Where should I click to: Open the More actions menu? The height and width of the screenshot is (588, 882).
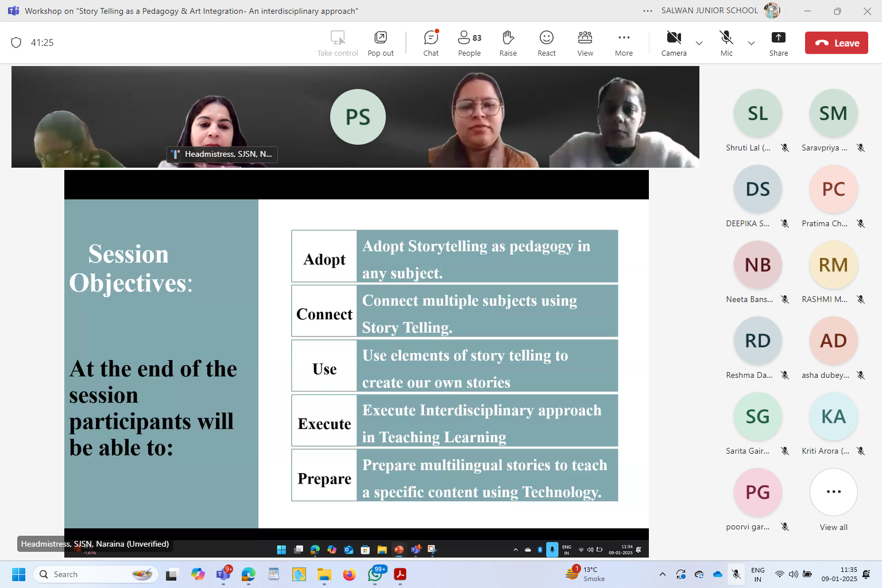(624, 43)
